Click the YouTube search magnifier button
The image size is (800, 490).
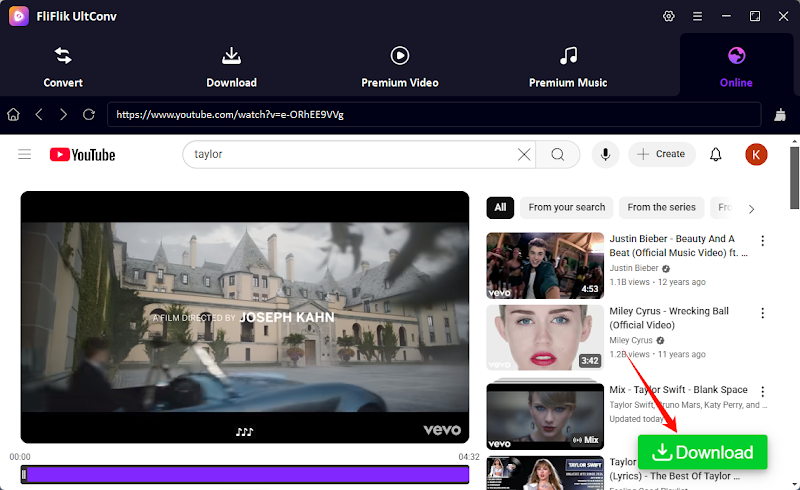558,154
